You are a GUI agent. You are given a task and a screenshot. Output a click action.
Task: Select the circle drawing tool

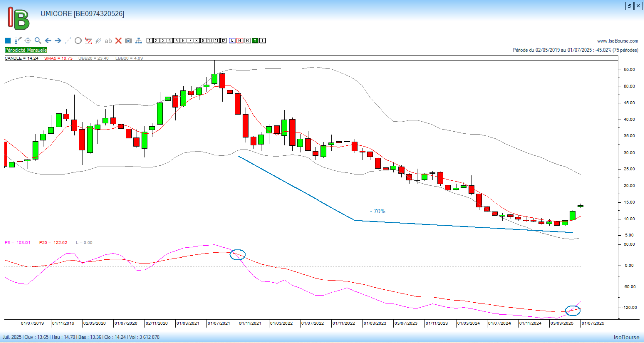78,41
